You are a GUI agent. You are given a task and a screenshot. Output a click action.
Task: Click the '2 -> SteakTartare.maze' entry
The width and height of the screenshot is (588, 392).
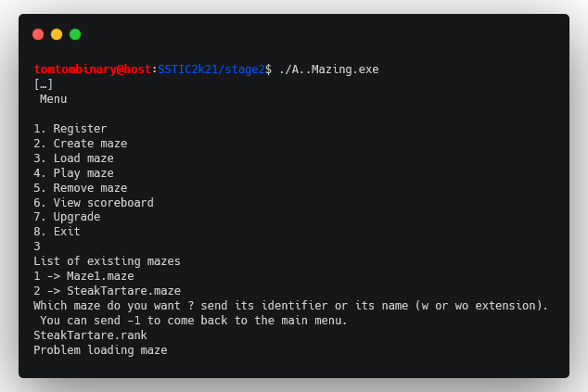click(x=107, y=291)
